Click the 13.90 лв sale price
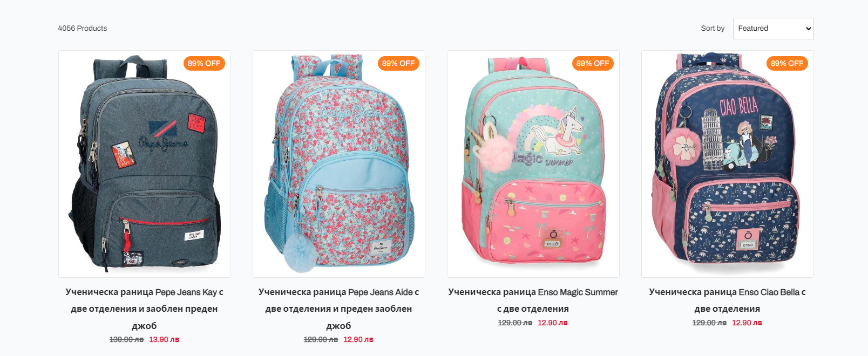The height and width of the screenshot is (356, 868). pos(164,339)
